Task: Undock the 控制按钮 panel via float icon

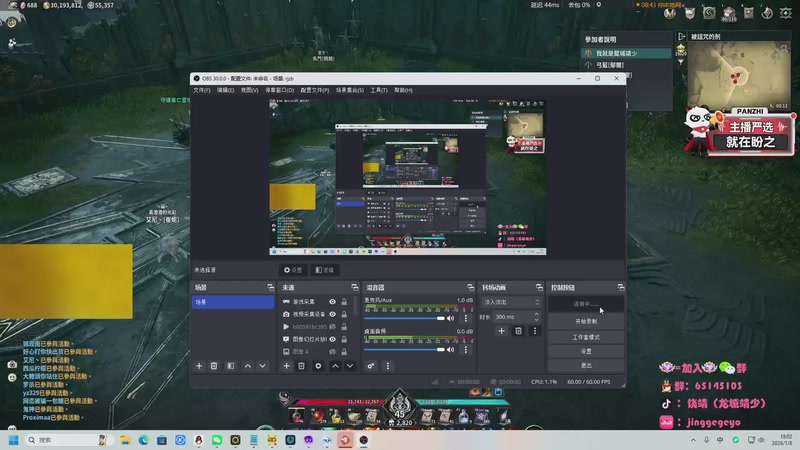Action: tap(620, 288)
